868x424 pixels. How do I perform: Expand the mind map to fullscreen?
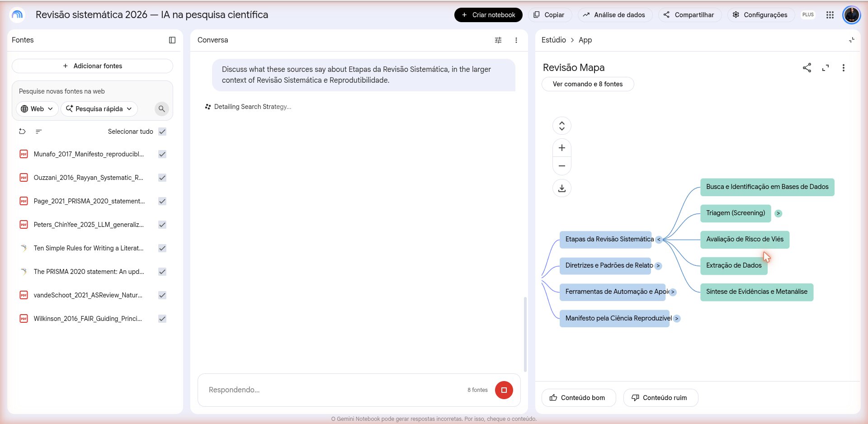tap(826, 68)
